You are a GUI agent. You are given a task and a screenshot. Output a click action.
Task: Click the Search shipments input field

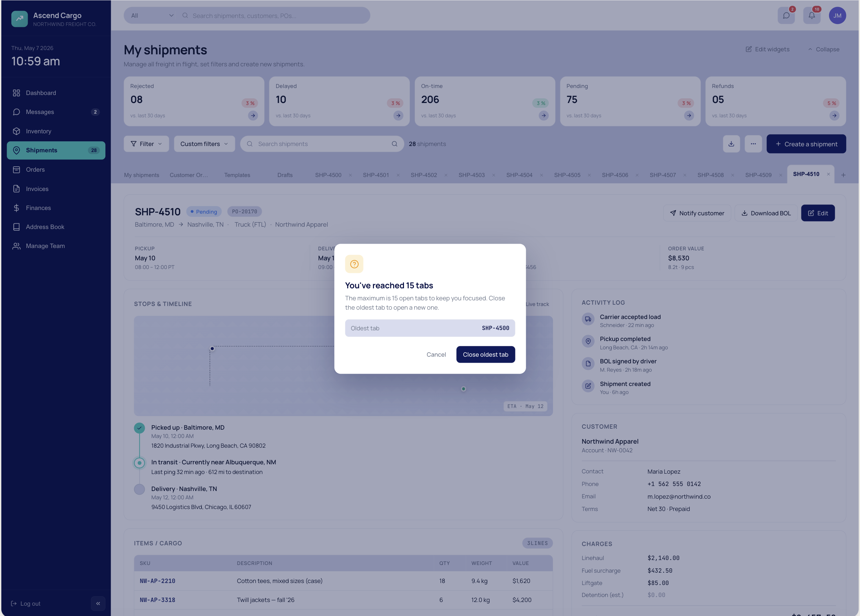pyautogui.click(x=322, y=144)
